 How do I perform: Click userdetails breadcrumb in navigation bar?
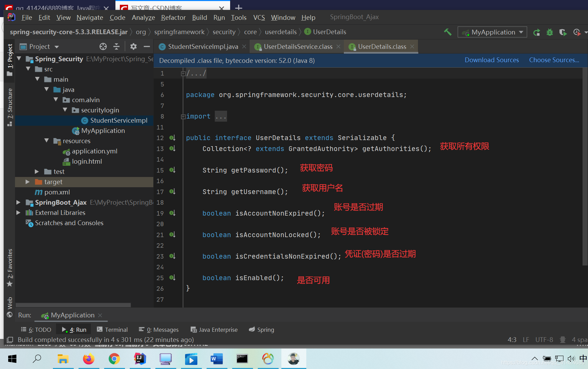(281, 32)
